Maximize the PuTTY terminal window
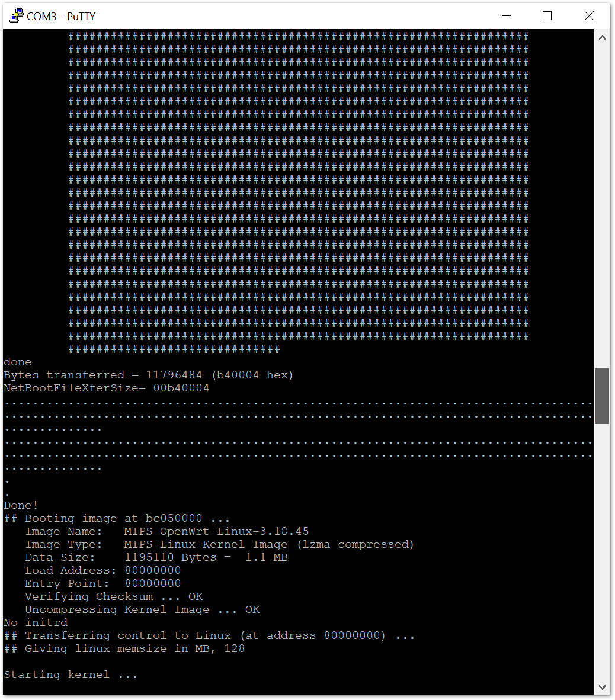This screenshot has width=615, height=700. coord(547,16)
